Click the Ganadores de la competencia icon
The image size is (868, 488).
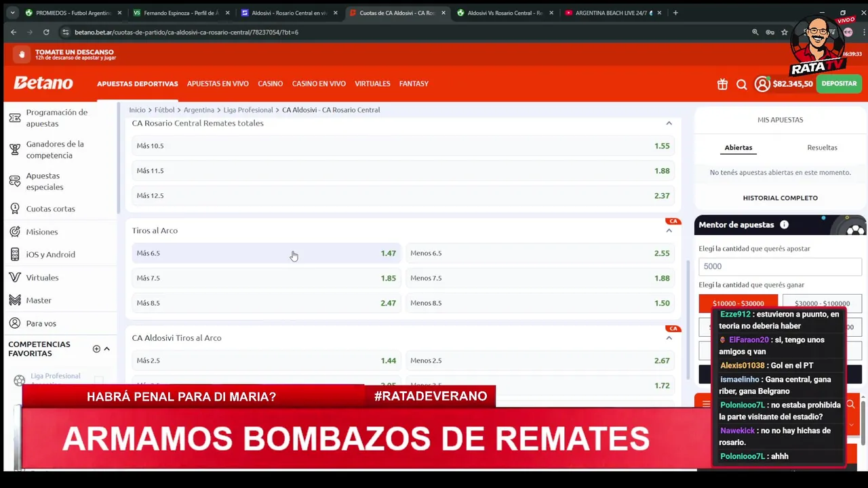(15, 150)
